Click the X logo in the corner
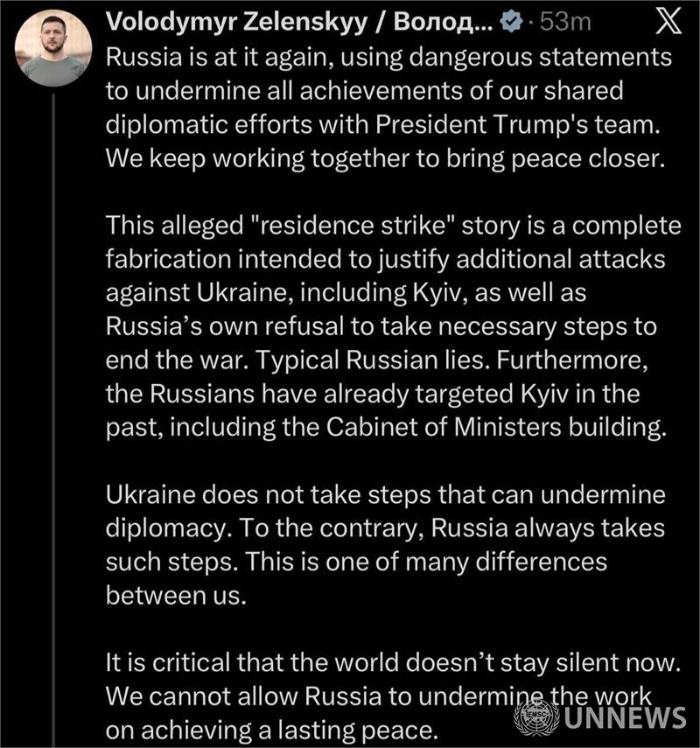The height and width of the screenshot is (748, 700). click(668, 23)
